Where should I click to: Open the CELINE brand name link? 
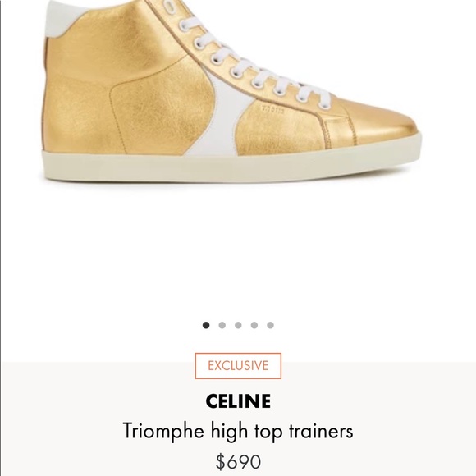[x=238, y=401]
